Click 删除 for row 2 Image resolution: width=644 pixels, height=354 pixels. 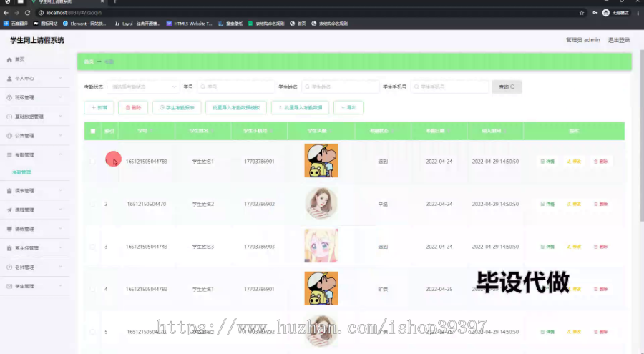tap(601, 204)
